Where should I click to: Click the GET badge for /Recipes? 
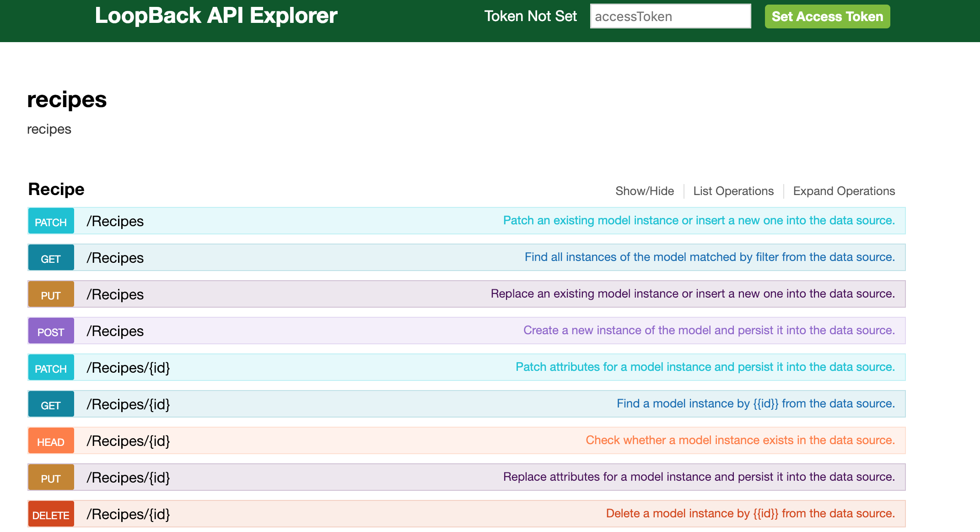51,258
